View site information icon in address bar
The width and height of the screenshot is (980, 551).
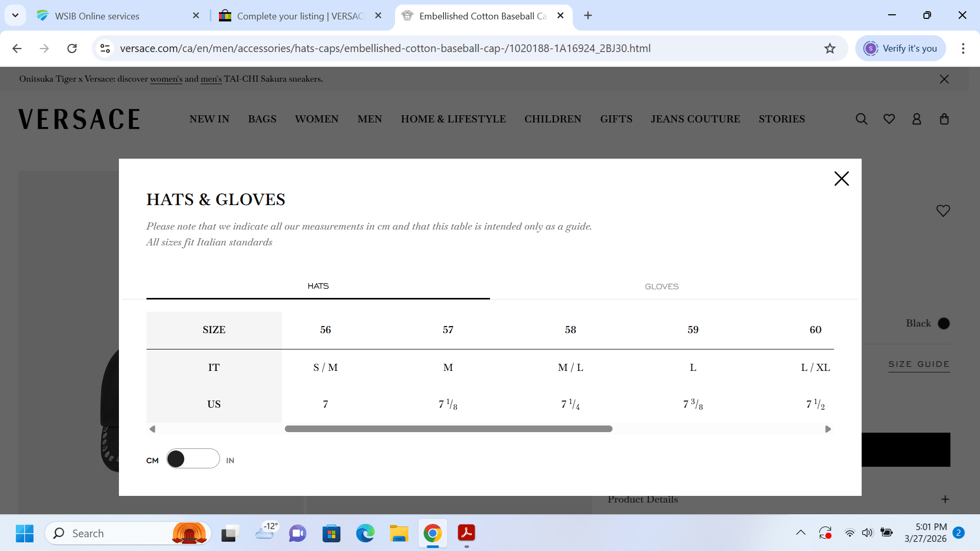pyautogui.click(x=105, y=48)
